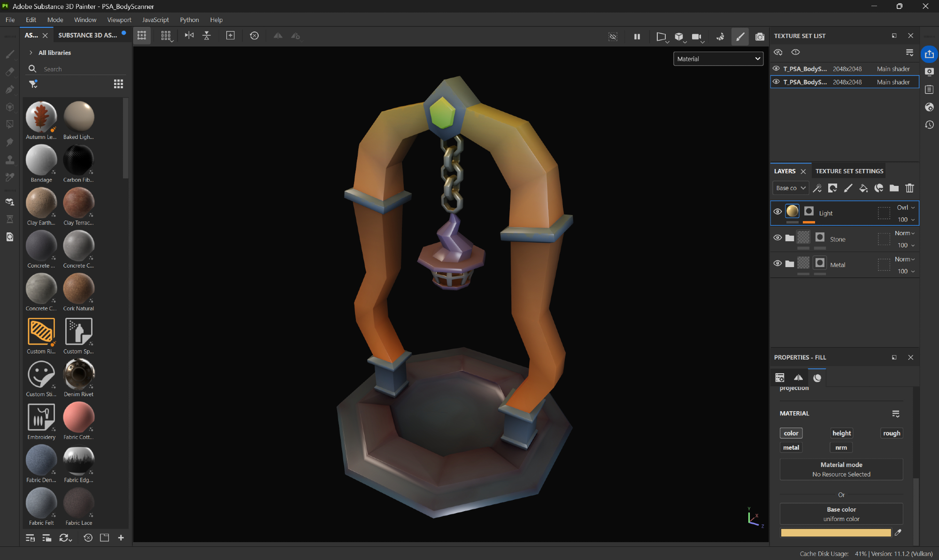
Task: Toggle visibility of the Light layer
Action: point(777,212)
